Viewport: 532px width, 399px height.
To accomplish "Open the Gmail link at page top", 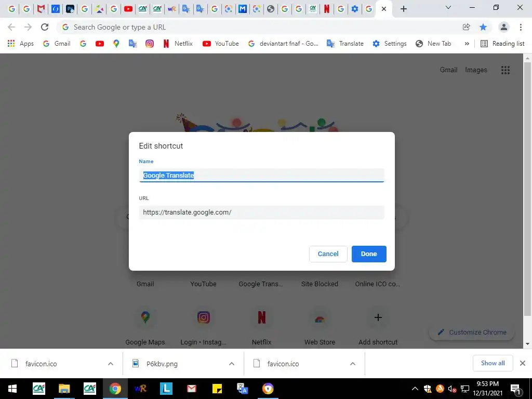I will 448,70.
